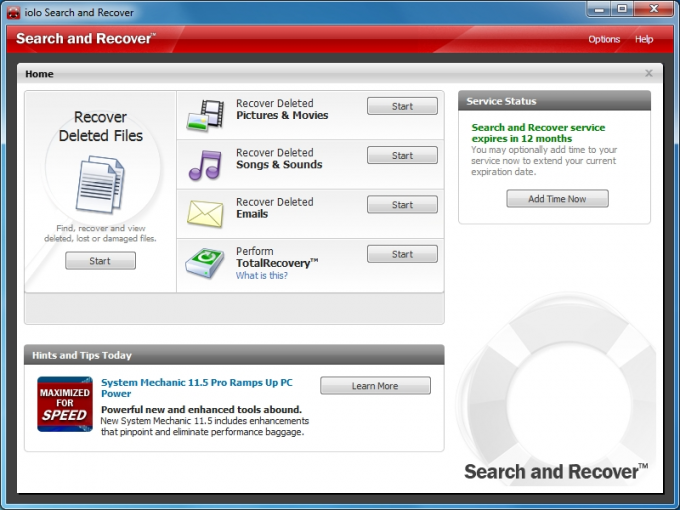The height and width of the screenshot is (510, 680).
Task: Click the Add Time Now button
Action: click(x=557, y=199)
